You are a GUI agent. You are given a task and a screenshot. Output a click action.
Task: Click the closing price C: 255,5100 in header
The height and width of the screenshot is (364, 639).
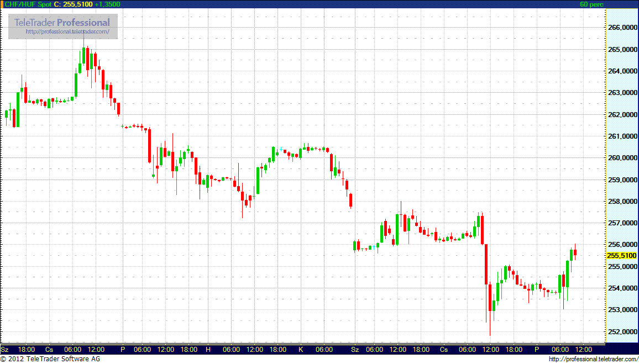[x=72, y=4]
